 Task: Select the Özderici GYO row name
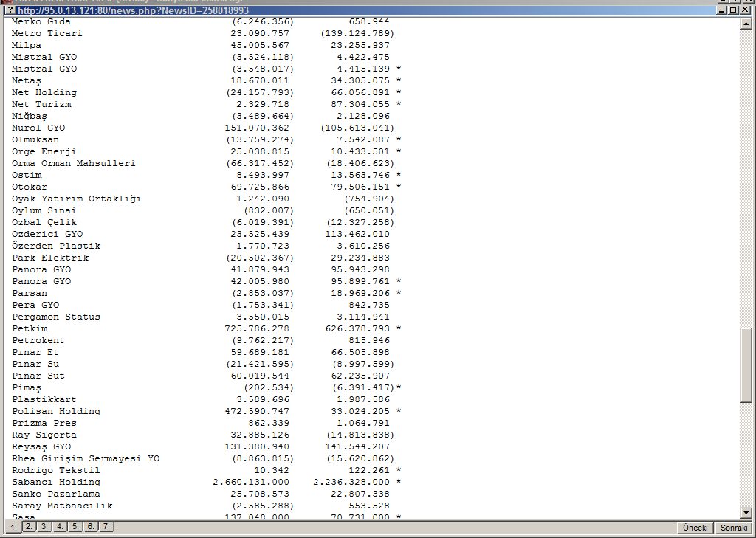[47, 234]
